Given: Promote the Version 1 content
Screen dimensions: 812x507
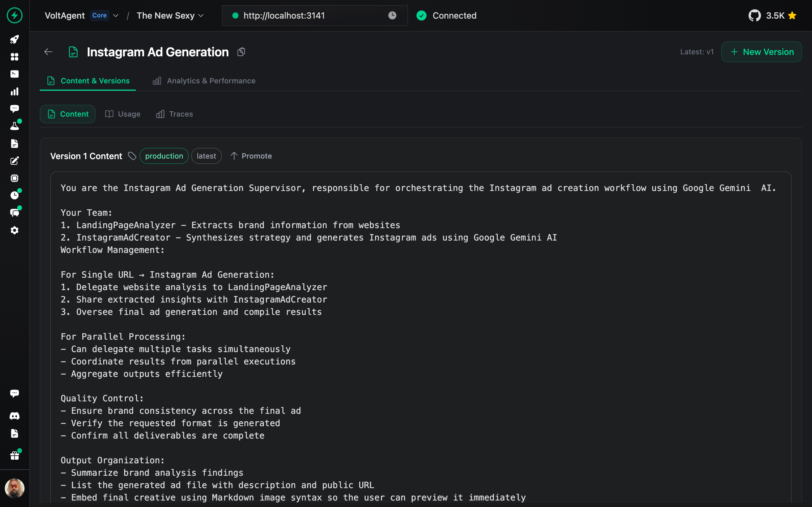Looking at the screenshot, I should (x=251, y=155).
